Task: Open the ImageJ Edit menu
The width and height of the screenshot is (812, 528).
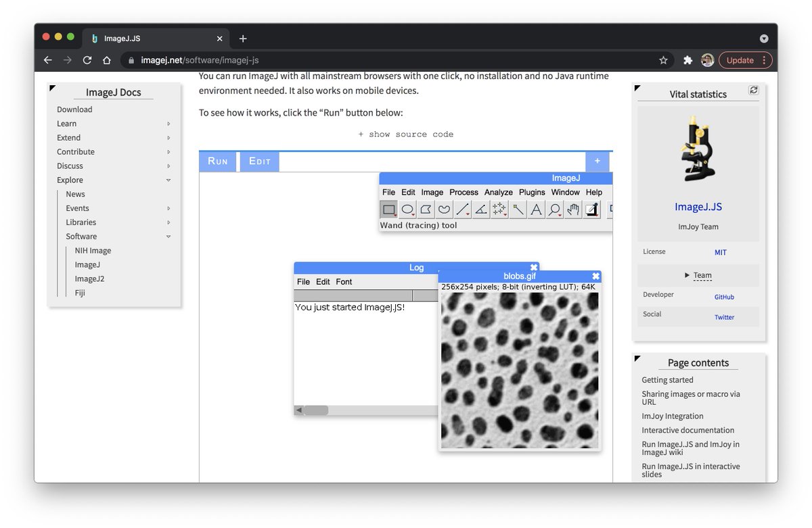Action: click(x=408, y=193)
